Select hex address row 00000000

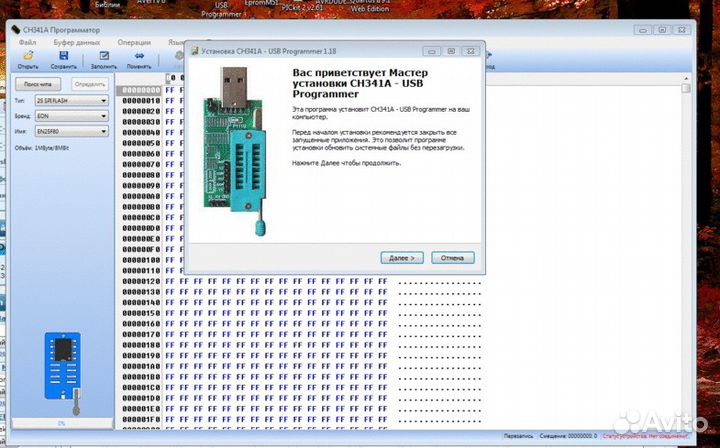tap(141, 90)
